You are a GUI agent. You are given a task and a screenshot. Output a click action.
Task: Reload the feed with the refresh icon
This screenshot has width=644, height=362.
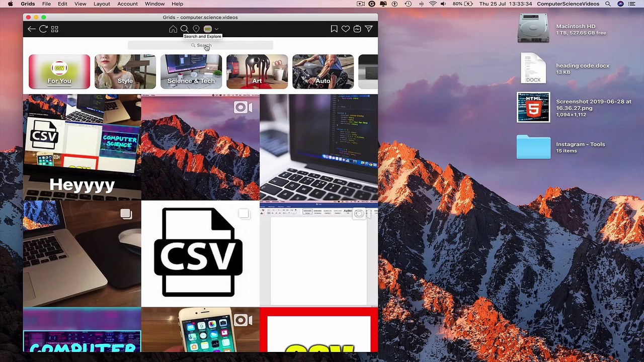(x=43, y=29)
